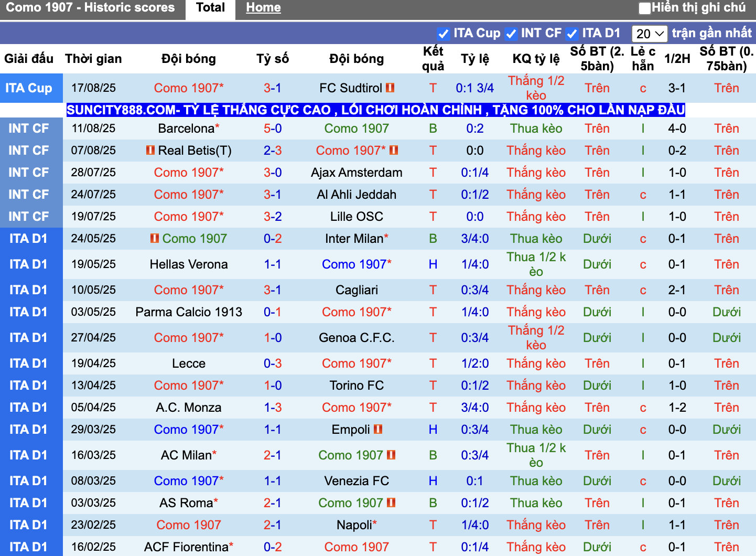Click Thắng 1/2 kèo on Genoa row
The width and height of the screenshot is (756, 556).
tap(536, 338)
